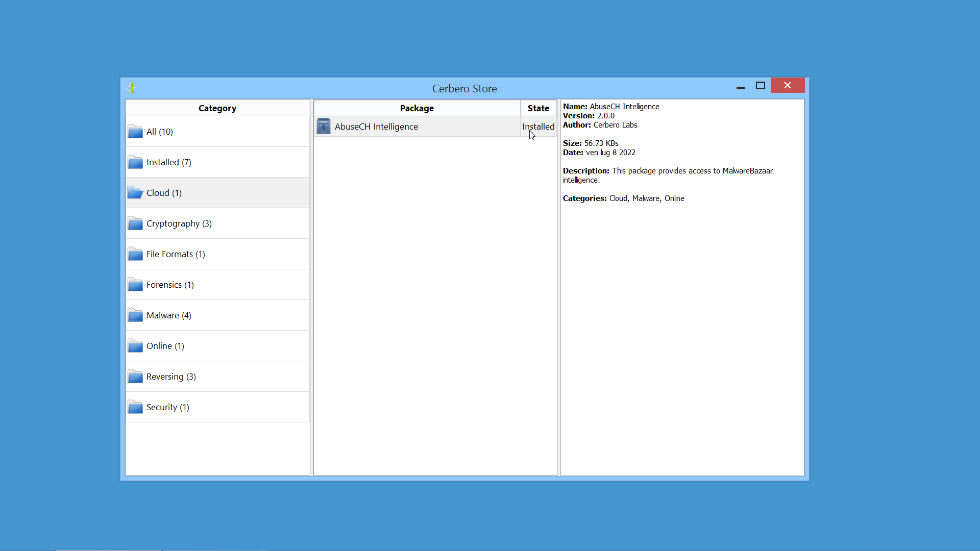The height and width of the screenshot is (551, 980).
Task: Select the Online (1) category
Action: pyautogui.click(x=165, y=346)
